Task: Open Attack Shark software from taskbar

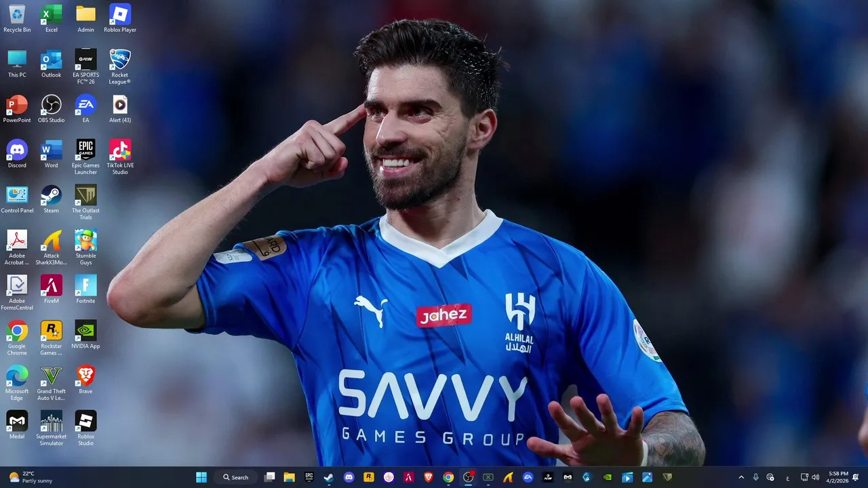Action: point(508,477)
